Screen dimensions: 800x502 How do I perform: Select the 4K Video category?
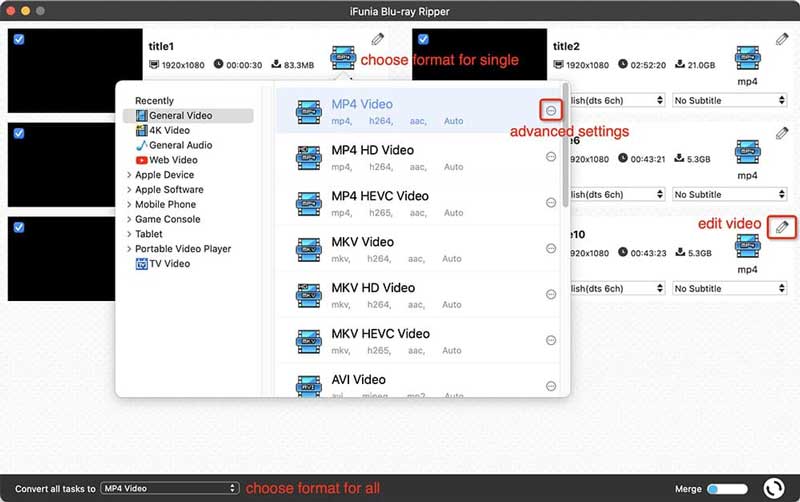[169, 130]
